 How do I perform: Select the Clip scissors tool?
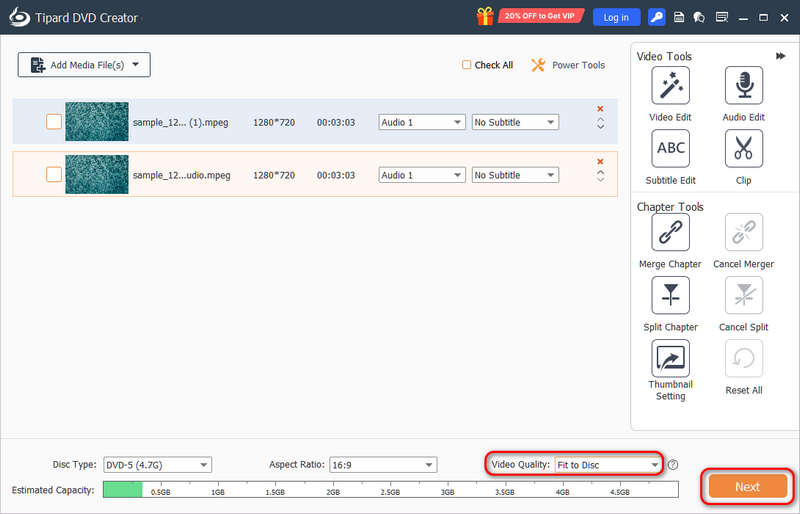point(743,149)
